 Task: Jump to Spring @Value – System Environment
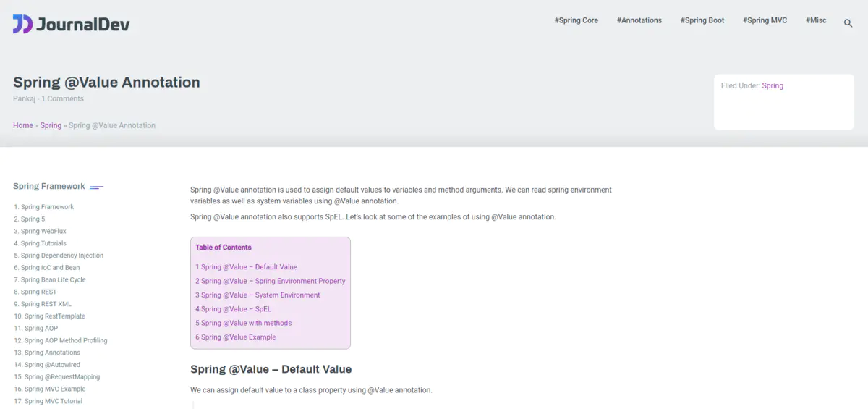pos(258,295)
